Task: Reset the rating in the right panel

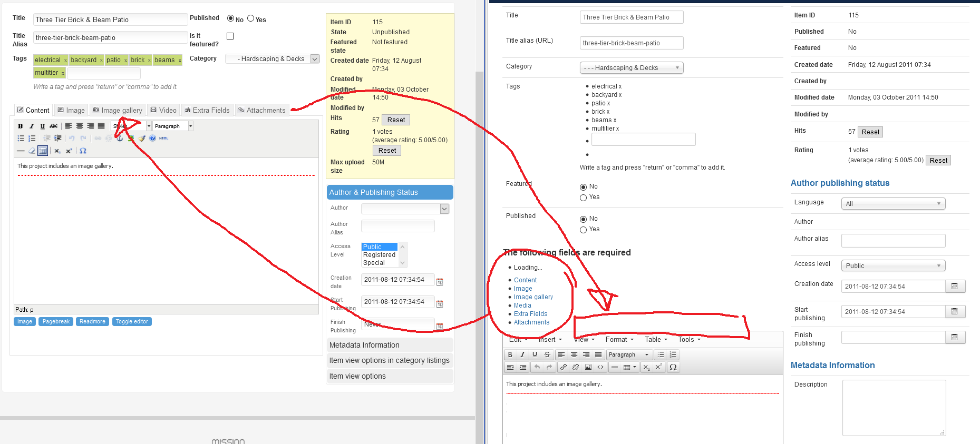Action: (x=938, y=161)
